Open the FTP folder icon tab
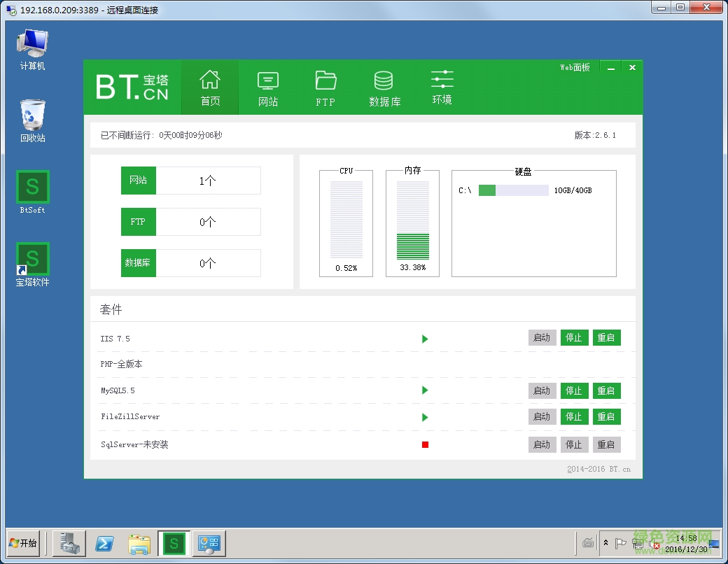 (x=325, y=88)
